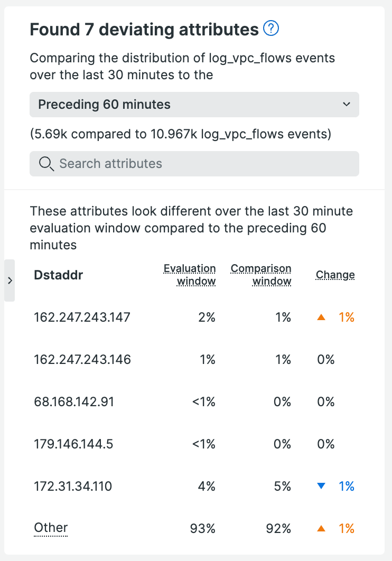Viewport: 392px width, 561px height.
Task: Click orange increase arrow in Other row
Action: pos(321,528)
